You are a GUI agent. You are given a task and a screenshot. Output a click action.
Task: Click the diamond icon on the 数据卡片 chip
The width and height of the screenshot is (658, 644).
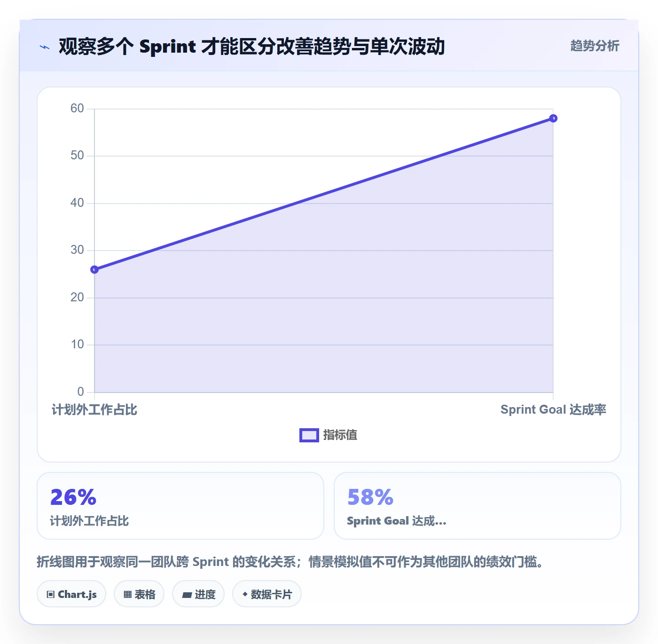(x=245, y=594)
